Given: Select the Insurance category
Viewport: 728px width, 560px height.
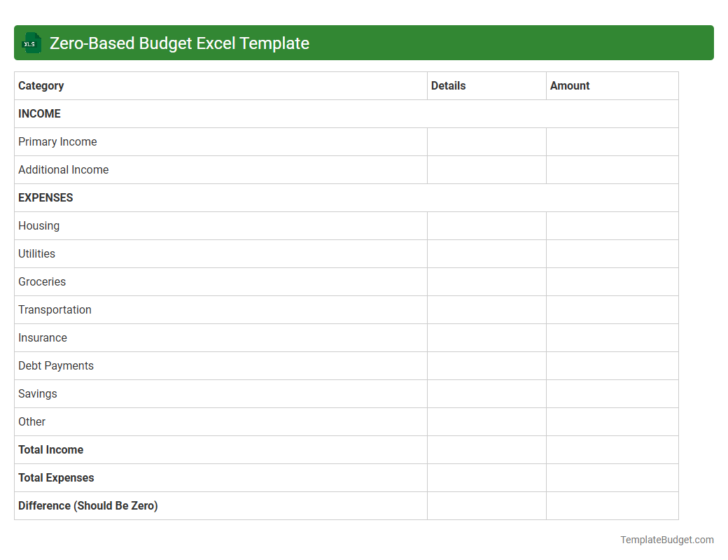Looking at the screenshot, I should point(43,337).
